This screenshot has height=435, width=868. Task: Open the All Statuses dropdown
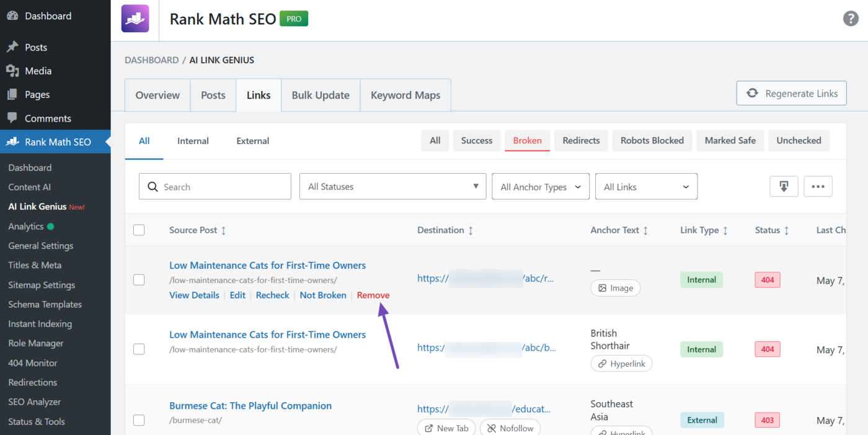click(x=393, y=186)
